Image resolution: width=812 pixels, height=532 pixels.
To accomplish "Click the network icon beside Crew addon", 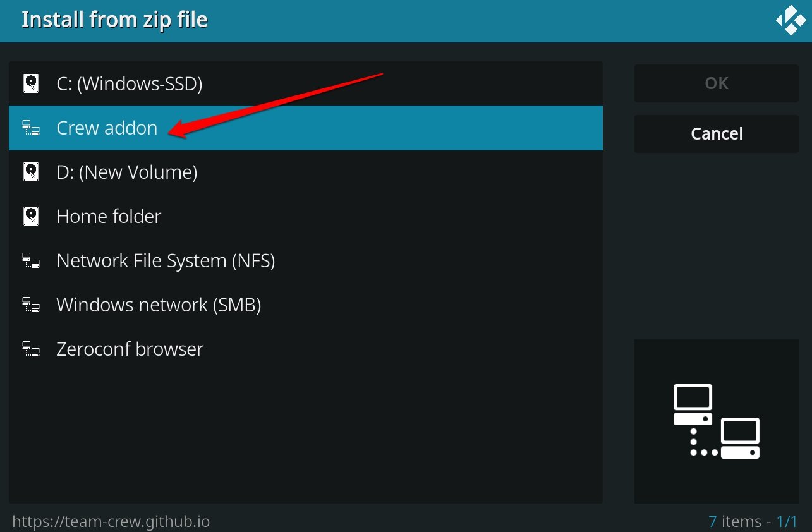I will (31, 128).
